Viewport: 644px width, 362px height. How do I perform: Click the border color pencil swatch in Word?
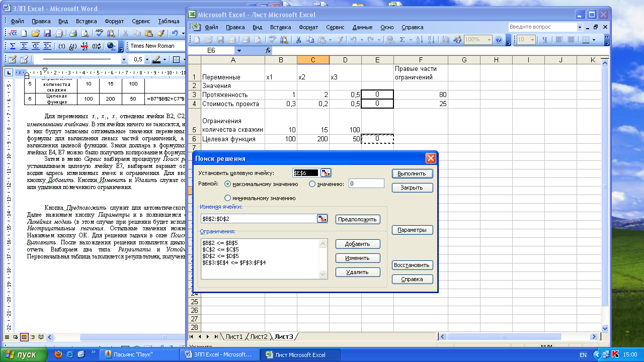click(156, 59)
